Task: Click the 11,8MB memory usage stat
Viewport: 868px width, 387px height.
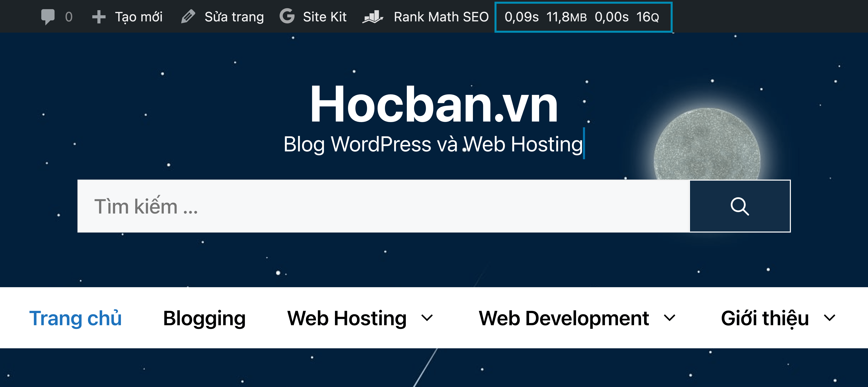Action: (x=568, y=16)
